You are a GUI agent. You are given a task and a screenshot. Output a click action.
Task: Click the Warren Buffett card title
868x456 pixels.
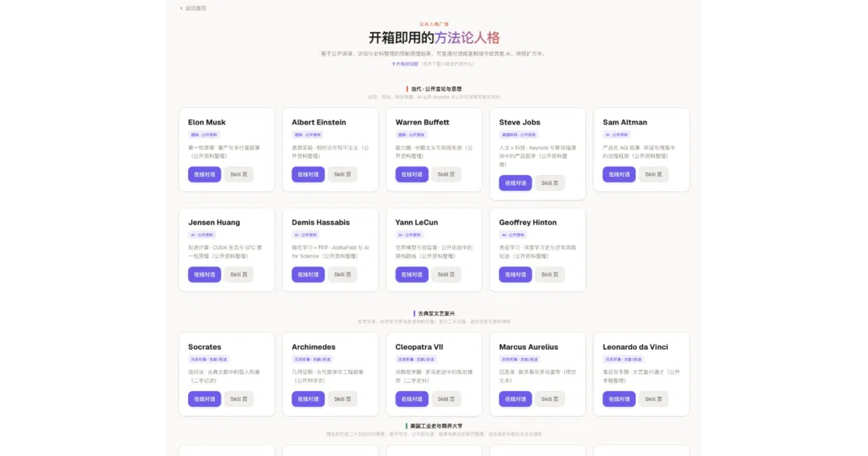(x=422, y=122)
